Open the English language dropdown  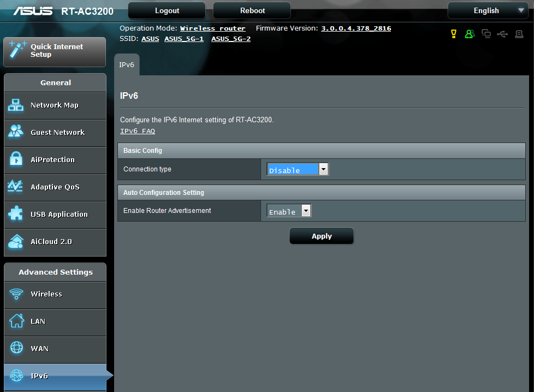coord(488,10)
